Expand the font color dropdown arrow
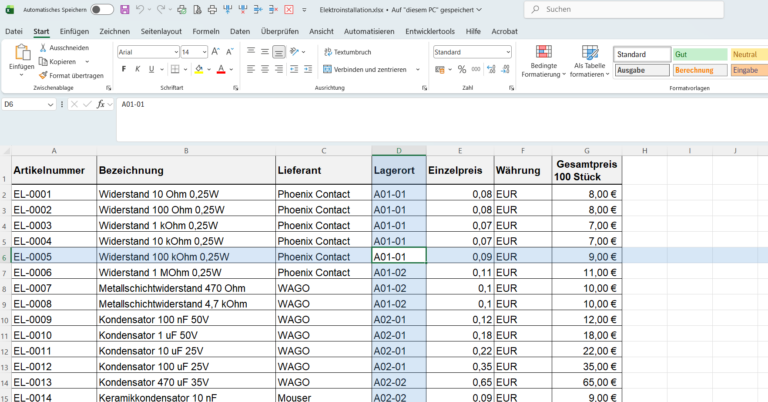Screen dimensions: 768x402 (x=231, y=70)
